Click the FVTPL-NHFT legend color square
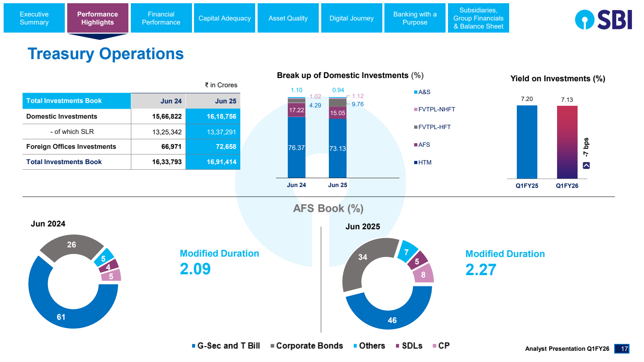Screen dimensions: 644x362 (x=416, y=109)
